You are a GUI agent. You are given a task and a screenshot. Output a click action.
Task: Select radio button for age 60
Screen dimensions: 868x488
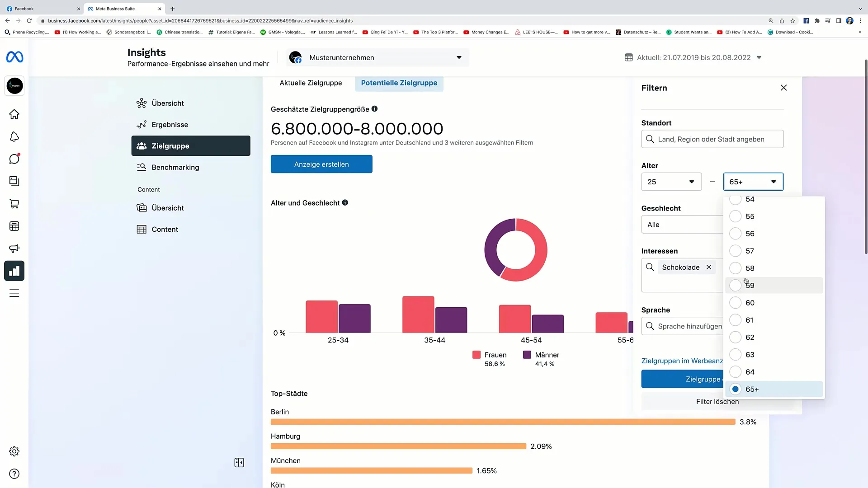tap(736, 302)
